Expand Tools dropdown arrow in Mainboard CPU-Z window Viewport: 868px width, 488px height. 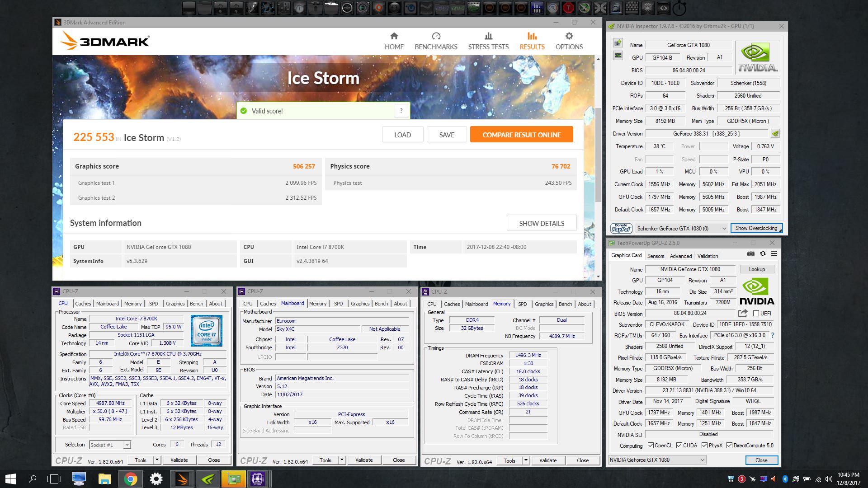pos(342,460)
